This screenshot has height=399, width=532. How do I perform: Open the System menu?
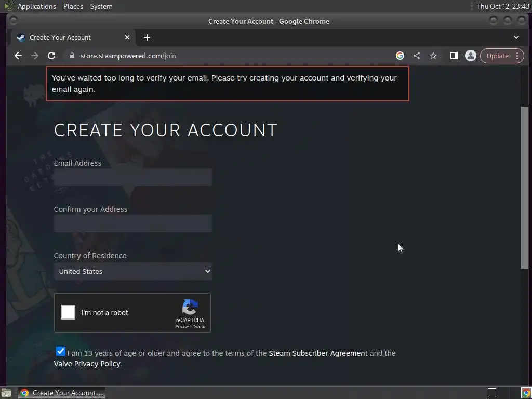[x=101, y=6]
